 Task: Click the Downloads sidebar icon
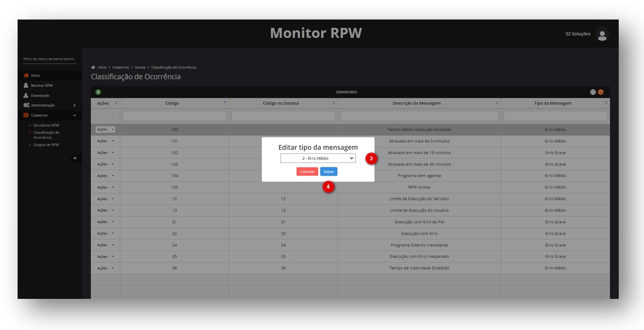tap(26, 96)
